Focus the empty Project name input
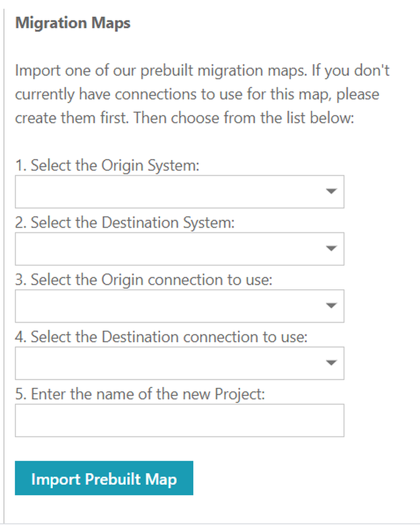 tap(179, 420)
